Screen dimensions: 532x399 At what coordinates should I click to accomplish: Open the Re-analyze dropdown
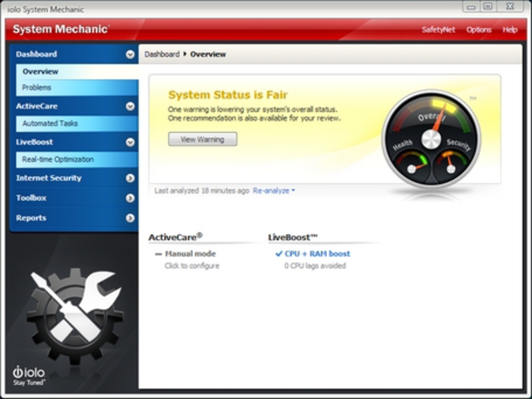(x=274, y=191)
